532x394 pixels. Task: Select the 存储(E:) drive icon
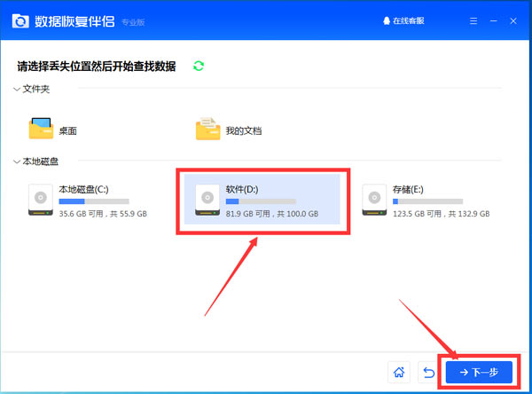[x=374, y=200]
